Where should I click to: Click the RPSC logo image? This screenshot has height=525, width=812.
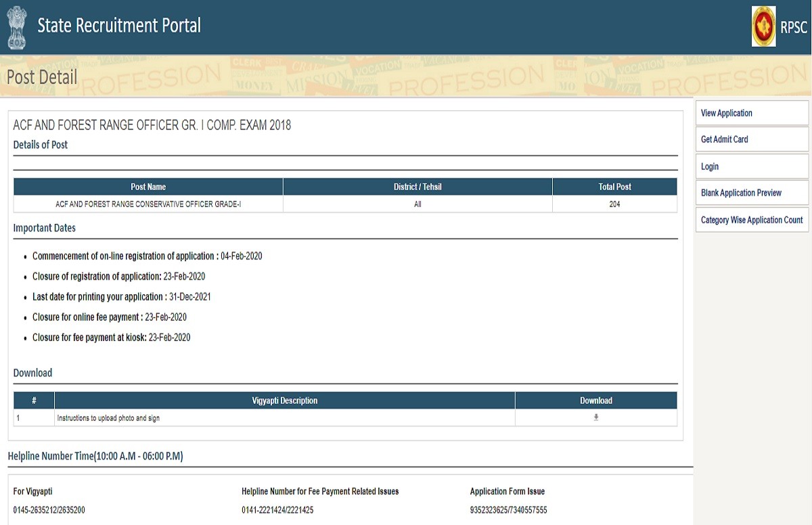click(x=763, y=26)
